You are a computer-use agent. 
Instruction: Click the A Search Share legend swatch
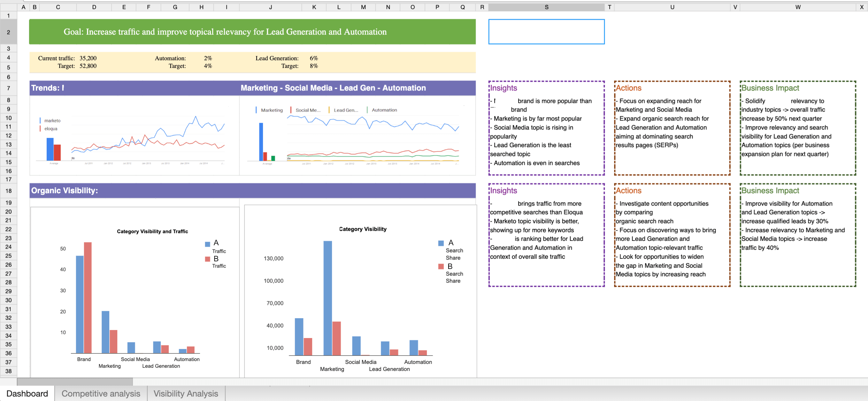[441, 243]
